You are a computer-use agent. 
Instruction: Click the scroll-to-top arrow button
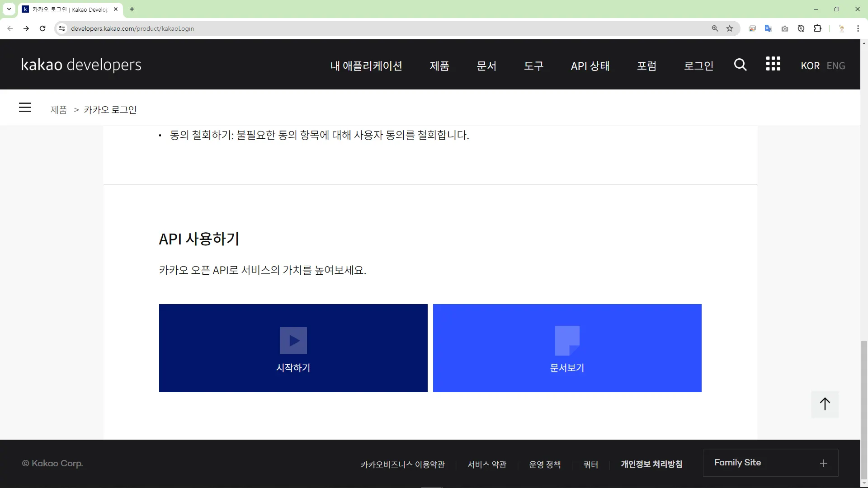click(x=825, y=404)
